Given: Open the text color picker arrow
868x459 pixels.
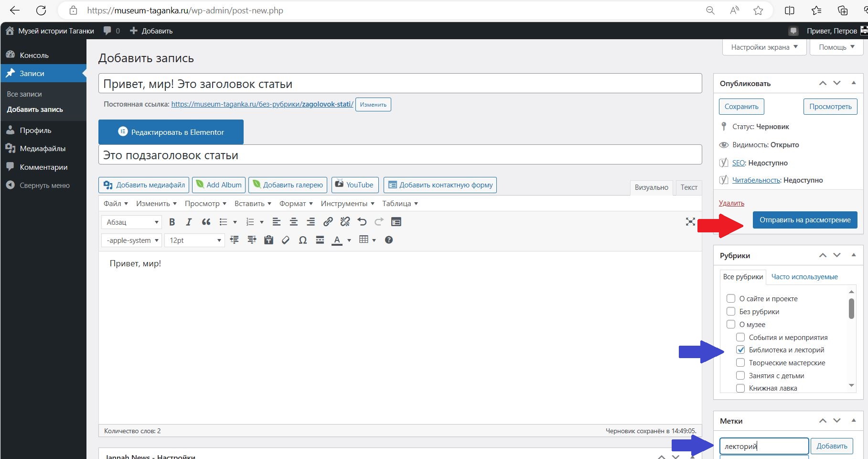Looking at the screenshot, I should coord(349,240).
